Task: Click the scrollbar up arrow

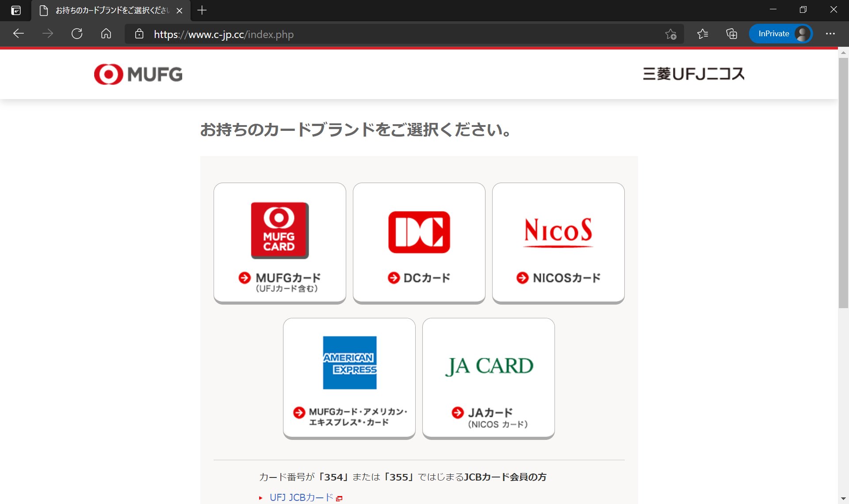Action: (x=843, y=53)
